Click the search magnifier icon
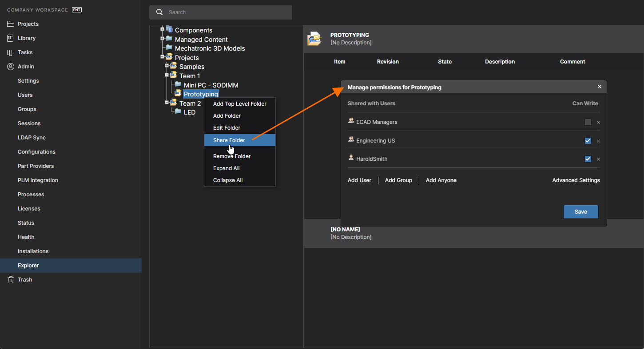 click(159, 12)
